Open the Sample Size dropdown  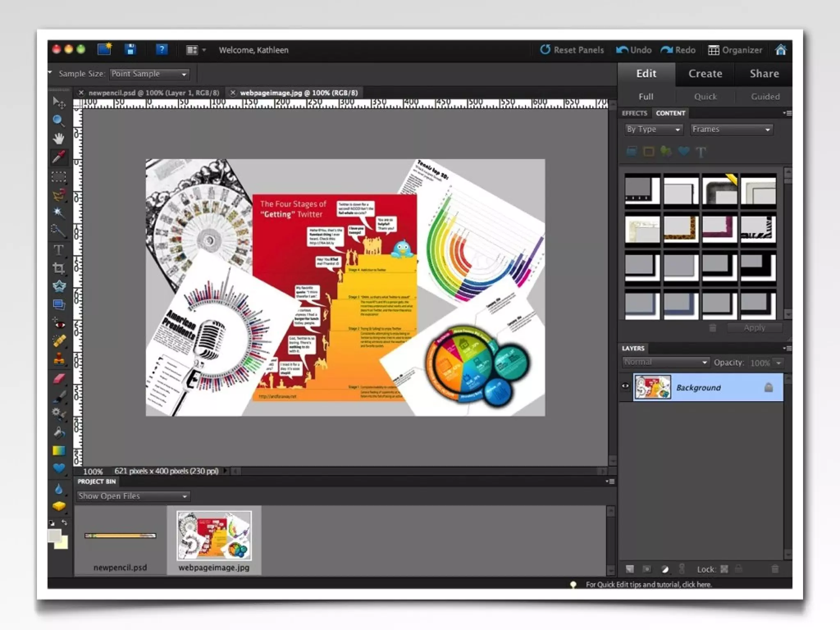[149, 74]
